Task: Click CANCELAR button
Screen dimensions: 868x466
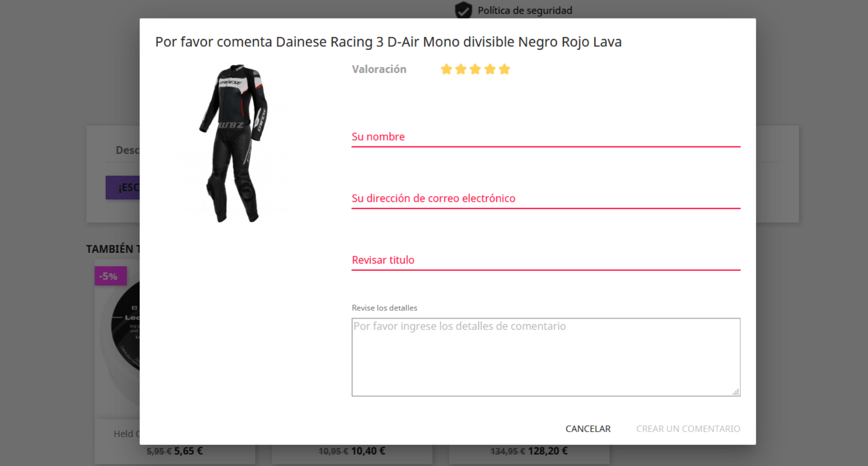Action: pyautogui.click(x=588, y=428)
